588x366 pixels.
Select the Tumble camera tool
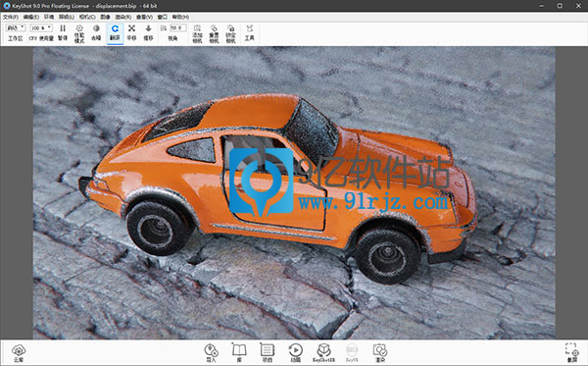(x=115, y=32)
